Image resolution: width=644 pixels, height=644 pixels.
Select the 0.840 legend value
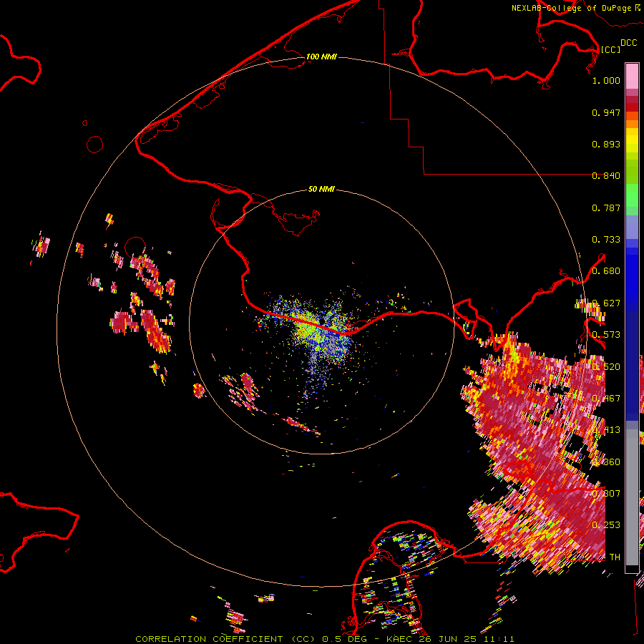tap(606, 176)
